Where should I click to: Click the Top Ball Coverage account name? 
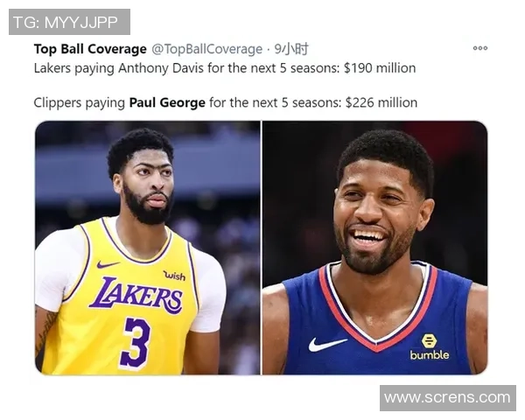[x=90, y=49]
